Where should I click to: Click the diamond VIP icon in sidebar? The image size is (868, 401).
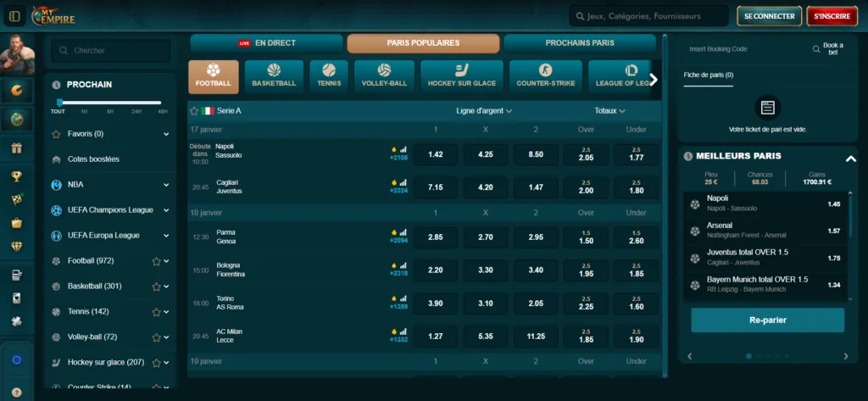point(16,247)
